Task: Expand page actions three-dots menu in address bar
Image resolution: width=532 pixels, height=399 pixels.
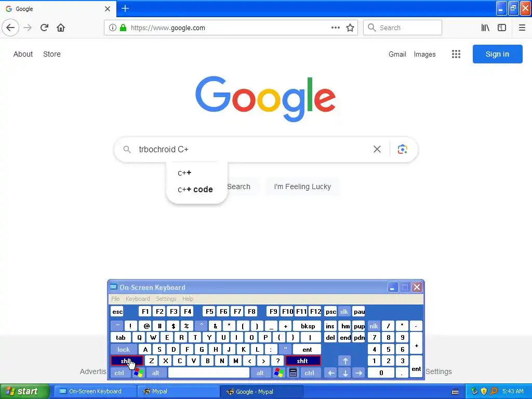Action: [x=335, y=28]
